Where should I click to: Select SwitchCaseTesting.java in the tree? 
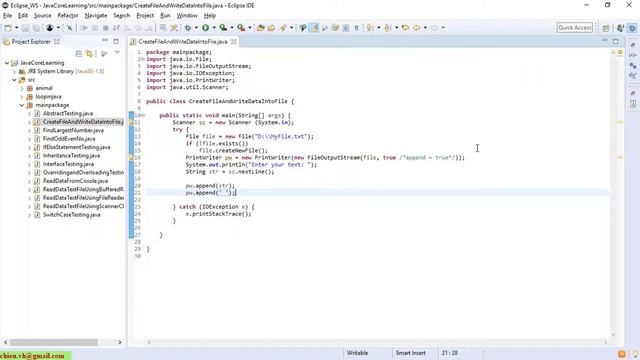(x=71, y=215)
